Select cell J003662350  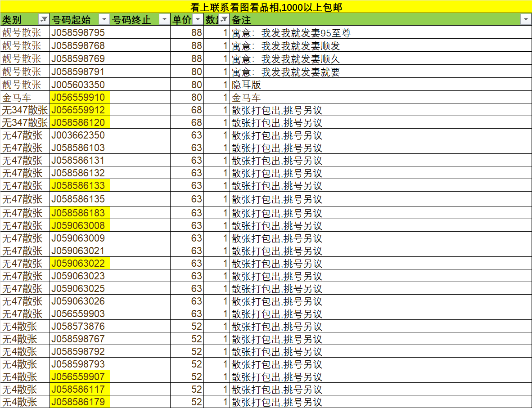point(80,135)
